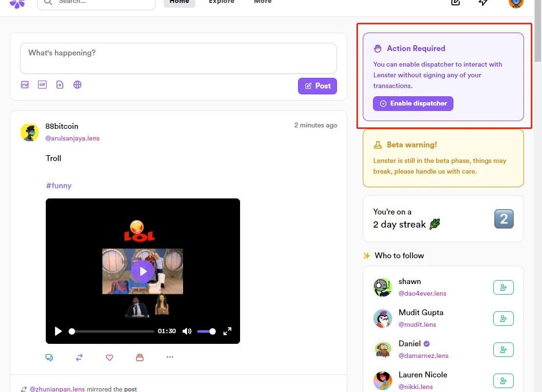Add a GIF to the new post
The height and width of the screenshot is (392, 542).
[42, 85]
